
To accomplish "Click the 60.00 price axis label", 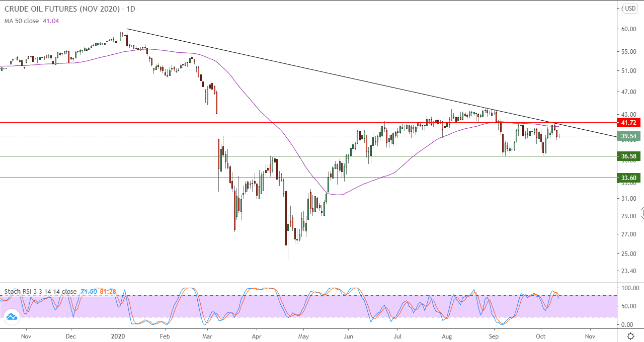I will 629,29.
